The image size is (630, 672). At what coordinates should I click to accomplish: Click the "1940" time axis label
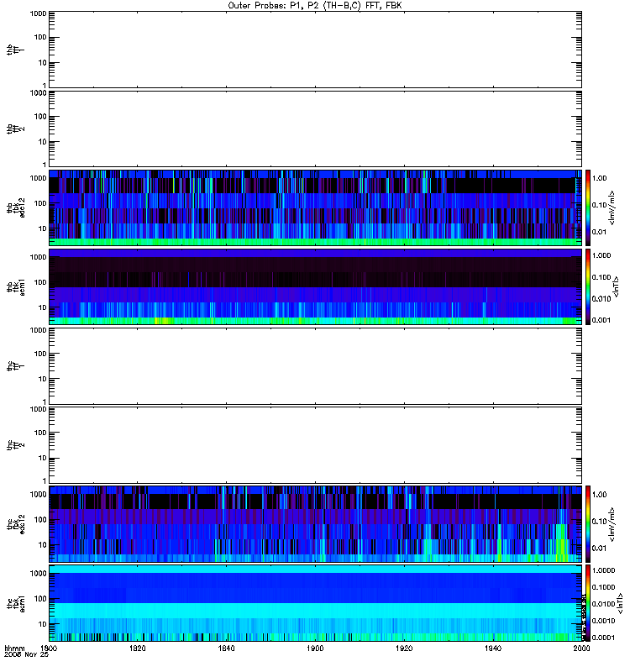coord(493,648)
